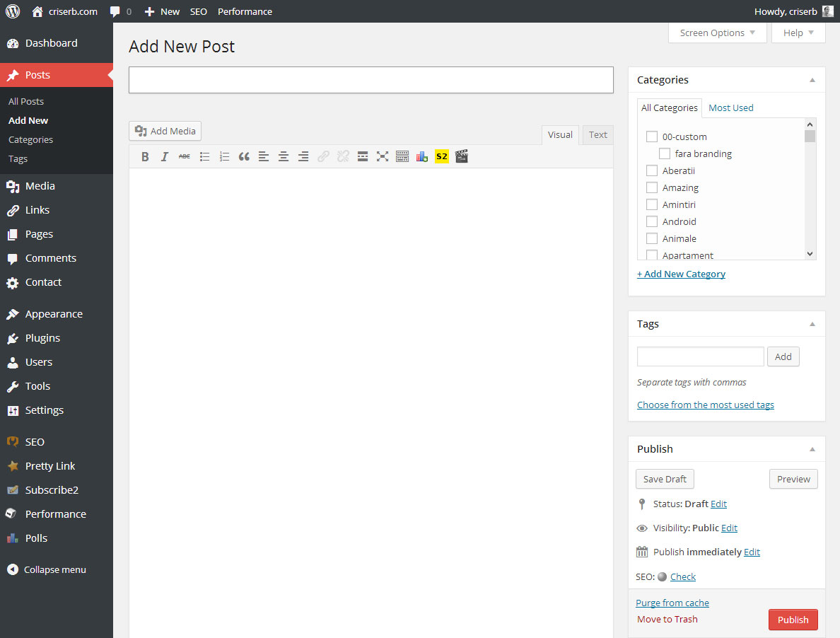Check the Aberatii category
This screenshot has height=638, width=840.
(651, 171)
